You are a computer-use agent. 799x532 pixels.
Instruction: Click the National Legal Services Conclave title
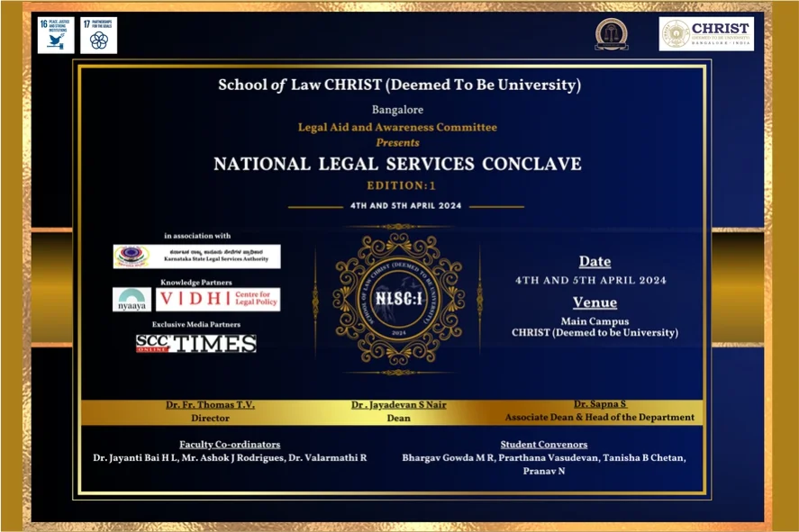[397, 164]
